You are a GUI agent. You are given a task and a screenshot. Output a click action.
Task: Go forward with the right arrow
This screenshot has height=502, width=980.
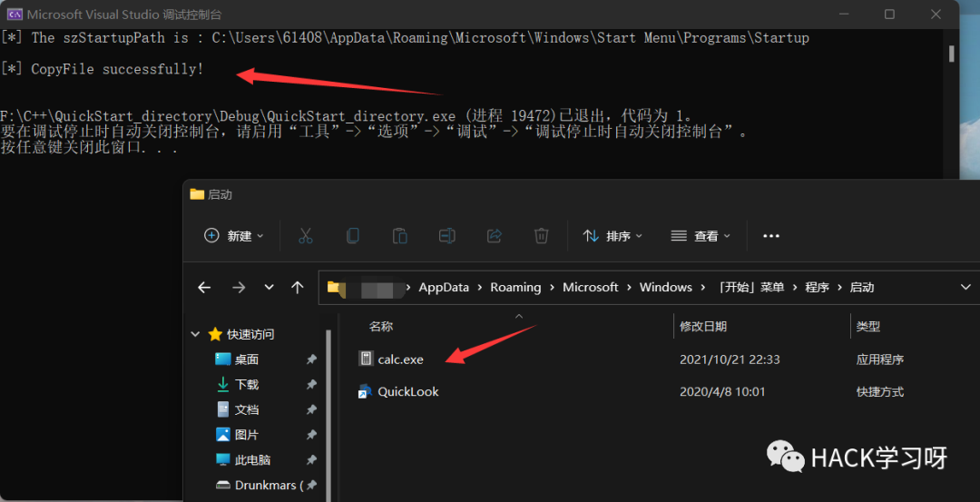239,288
